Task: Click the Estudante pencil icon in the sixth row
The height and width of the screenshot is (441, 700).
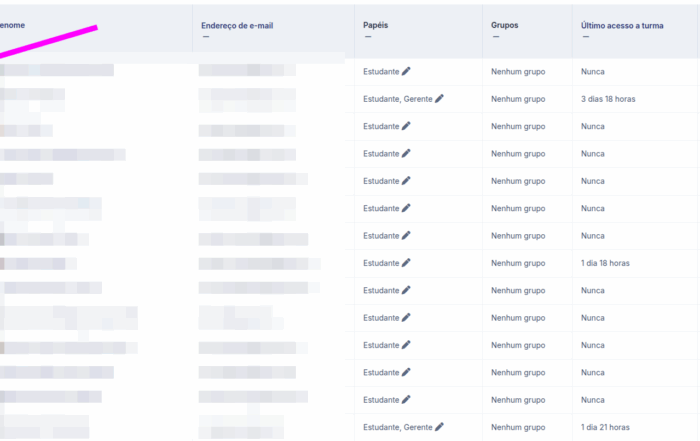Action: pyautogui.click(x=406, y=208)
